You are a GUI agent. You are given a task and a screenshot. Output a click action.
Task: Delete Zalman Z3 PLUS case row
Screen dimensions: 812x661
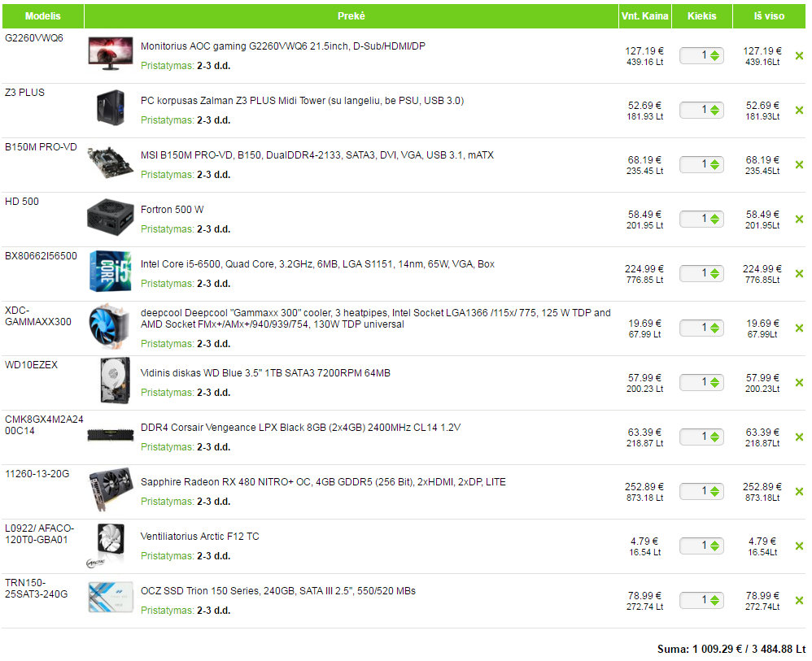[799, 111]
